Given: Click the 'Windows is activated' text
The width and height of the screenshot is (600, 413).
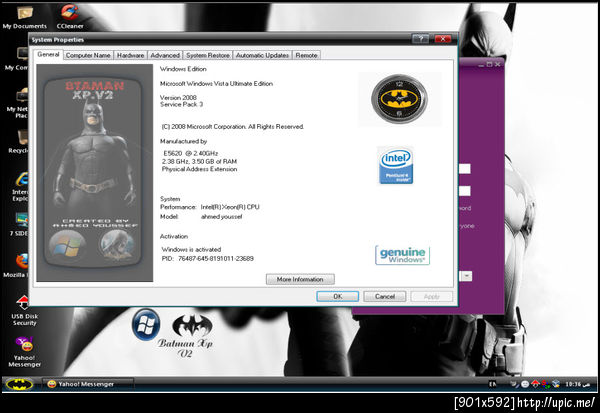Looking at the screenshot, I should pyautogui.click(x=191, y=249).
